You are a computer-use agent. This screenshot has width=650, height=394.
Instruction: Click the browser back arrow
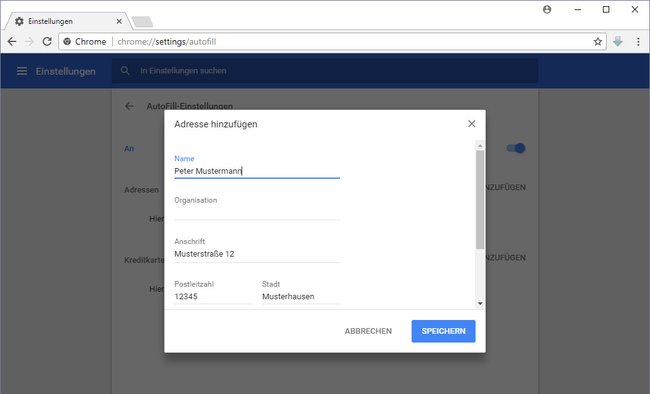pos(12,41)
